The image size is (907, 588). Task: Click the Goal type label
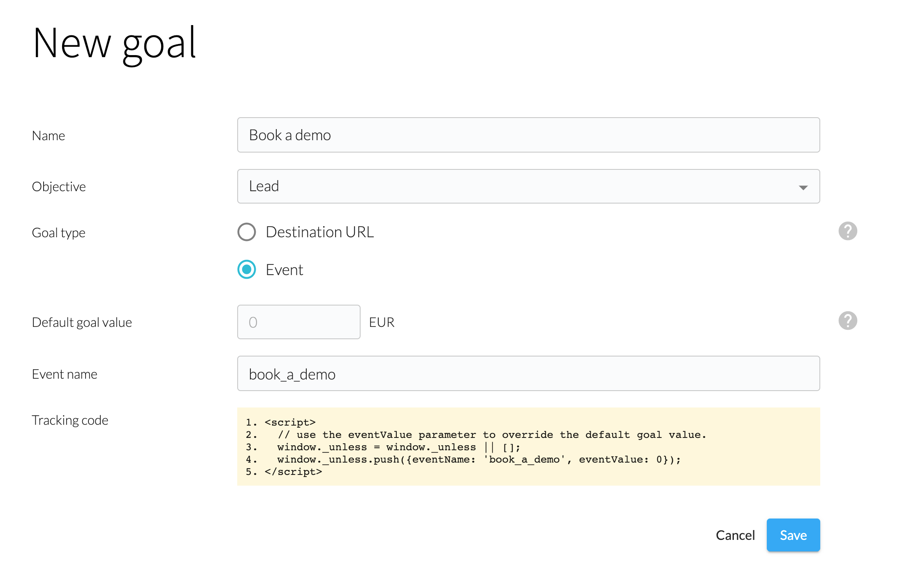point(58,233)
